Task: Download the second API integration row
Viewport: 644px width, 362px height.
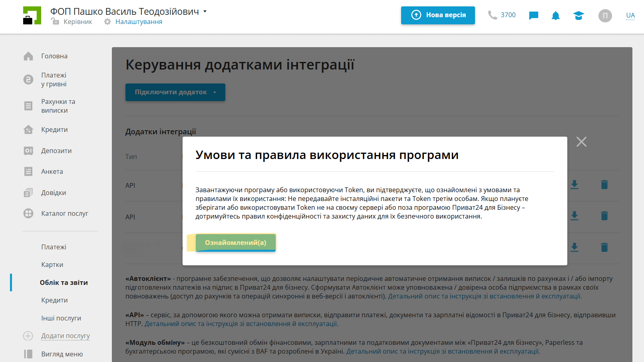Action: (x=574, y=216)
